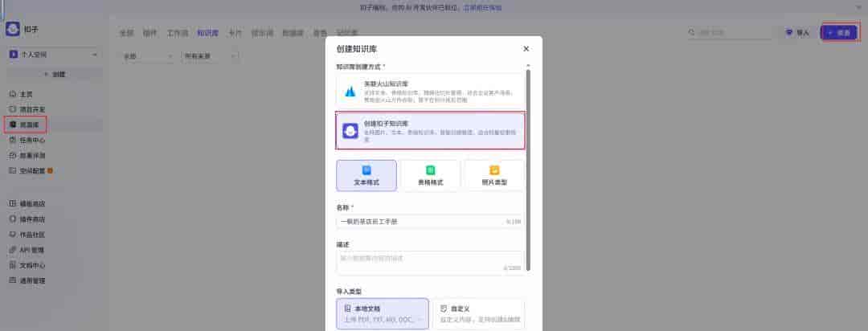Switch to the 插件 tab

pos(149,33)
